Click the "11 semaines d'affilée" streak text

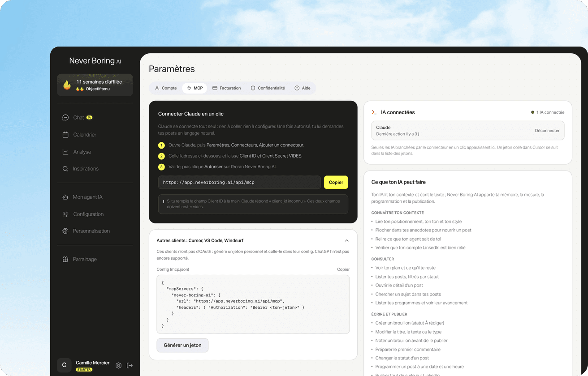(x=99, y=82)
